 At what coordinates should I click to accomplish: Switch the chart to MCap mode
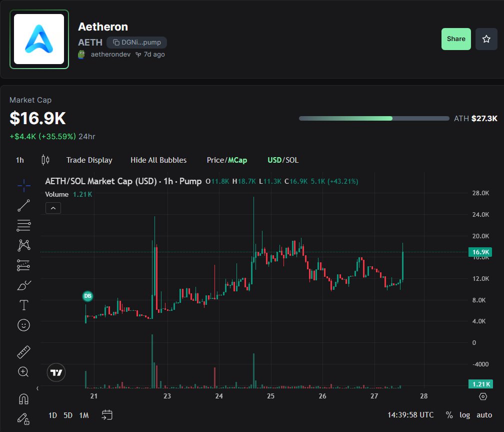pyautogui.click(x=237, y=160)
